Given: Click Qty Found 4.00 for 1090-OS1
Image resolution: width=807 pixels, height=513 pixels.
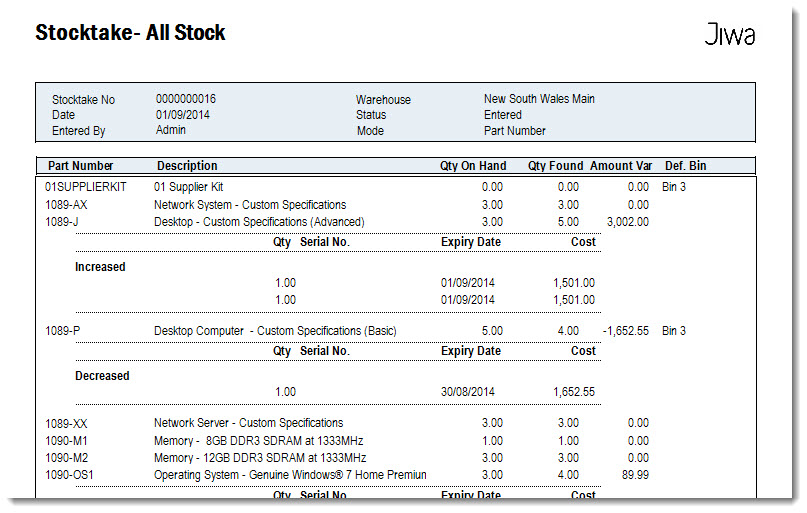Looking at the screenshot, I should (568, 475).
